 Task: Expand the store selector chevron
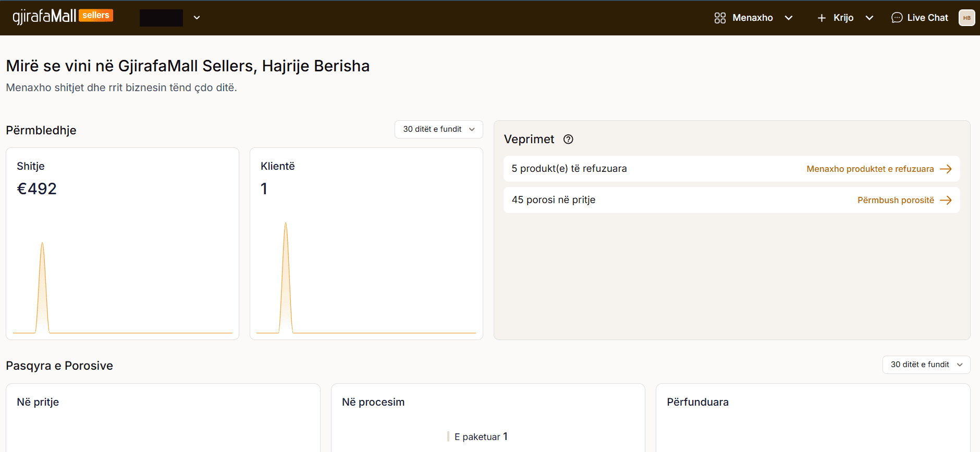197,18
